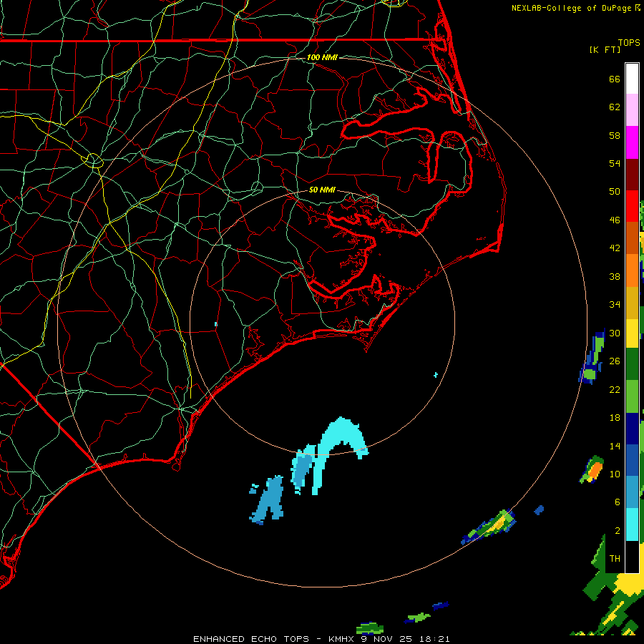Click the TOPS legend title
Viewport: 644px width, 644px height.
pos(629,42)
